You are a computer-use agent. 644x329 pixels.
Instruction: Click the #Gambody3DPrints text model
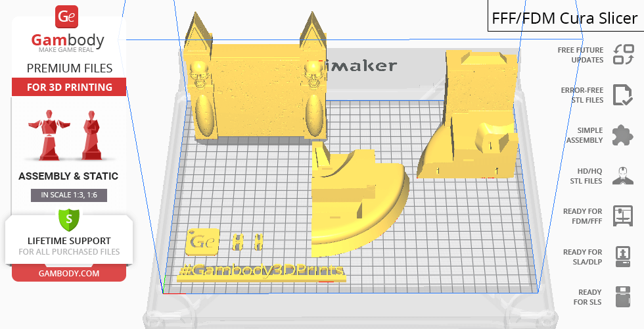tap(262, 272)
